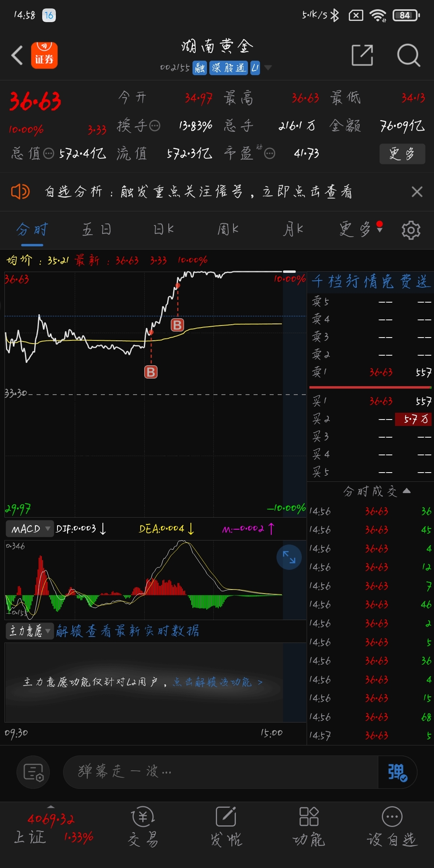The height and width of the screenshot is (868, 434).
Task: Open MACD indicator dropdown
Action: pyautogui.click(x=30, y=529)
